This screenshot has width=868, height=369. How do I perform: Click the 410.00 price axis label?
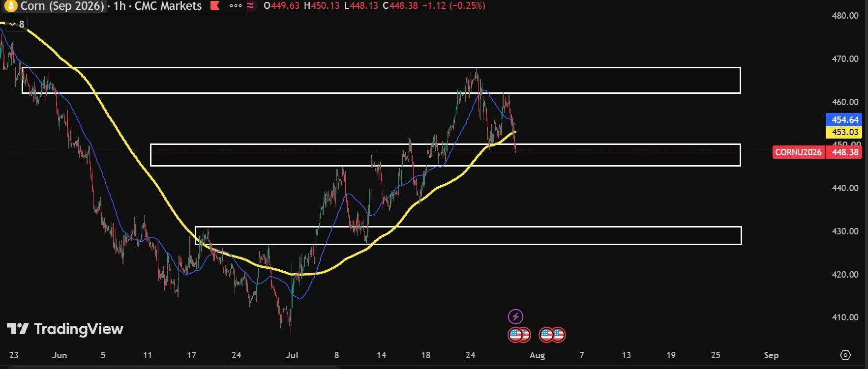tap(845, 317)
